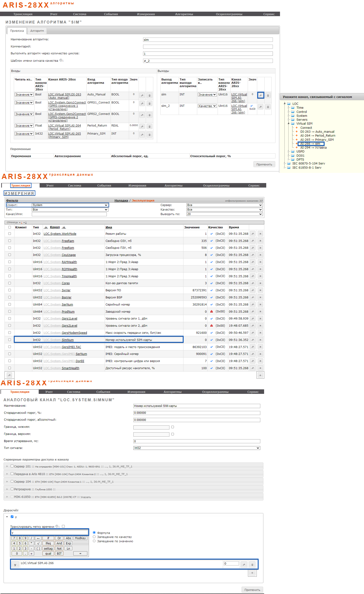The image size is (364, 594).
Task: Go to page 2 of measurements
Action: [x=26, y=223]
